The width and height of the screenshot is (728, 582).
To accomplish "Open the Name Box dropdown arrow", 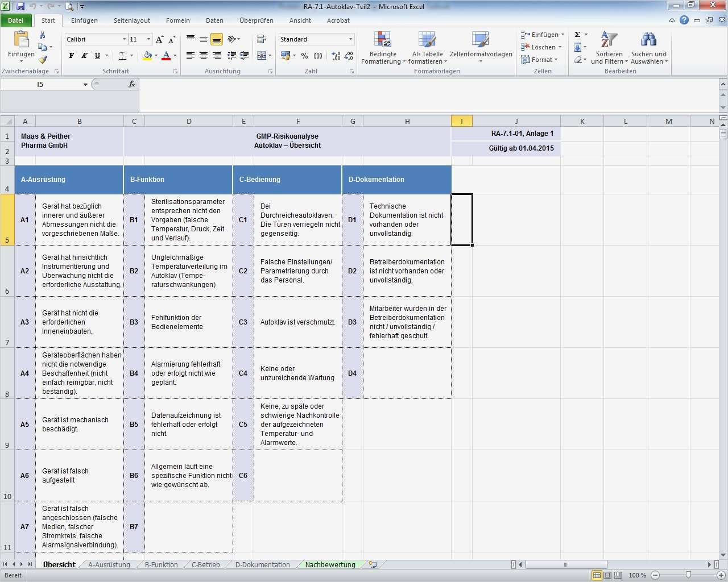I will tap(85, 85).
